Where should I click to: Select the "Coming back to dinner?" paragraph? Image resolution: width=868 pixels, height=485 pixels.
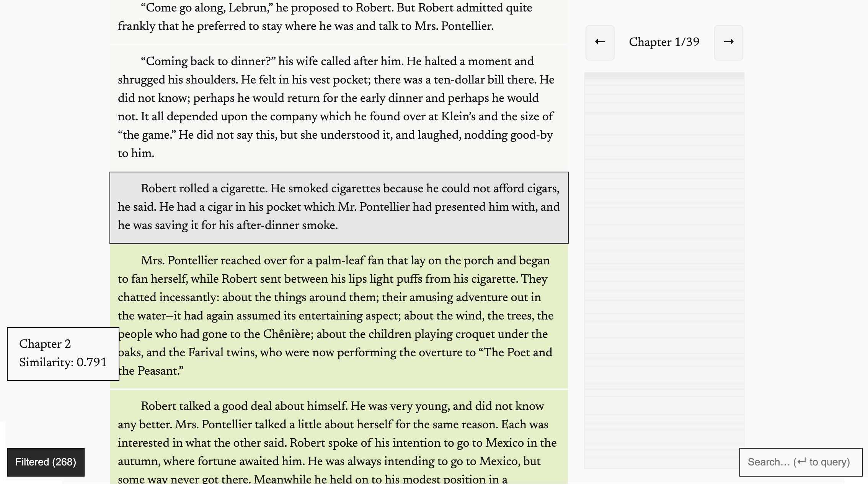click(x=339, y=108)
